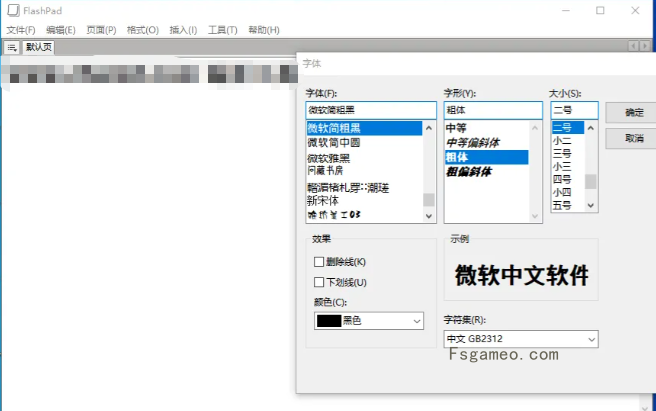
Task: Click size list scrollbar up arrow
Action: 591,128
